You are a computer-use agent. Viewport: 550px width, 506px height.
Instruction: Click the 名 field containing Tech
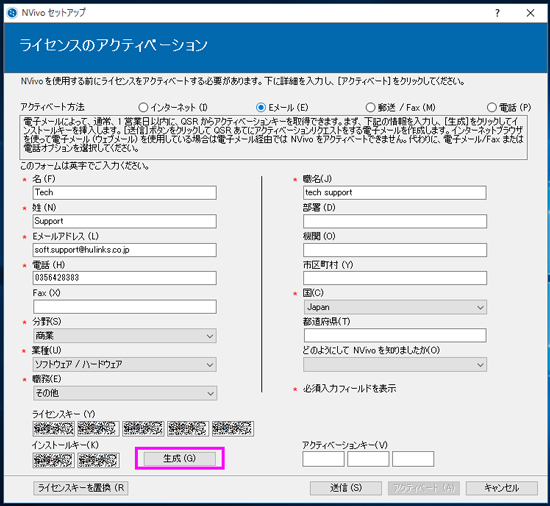click(125, 193)
